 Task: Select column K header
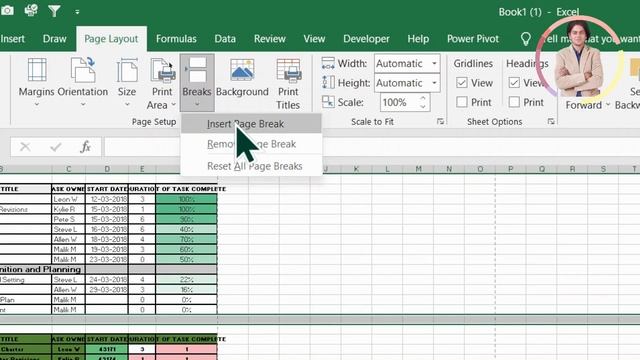point(356,169)
